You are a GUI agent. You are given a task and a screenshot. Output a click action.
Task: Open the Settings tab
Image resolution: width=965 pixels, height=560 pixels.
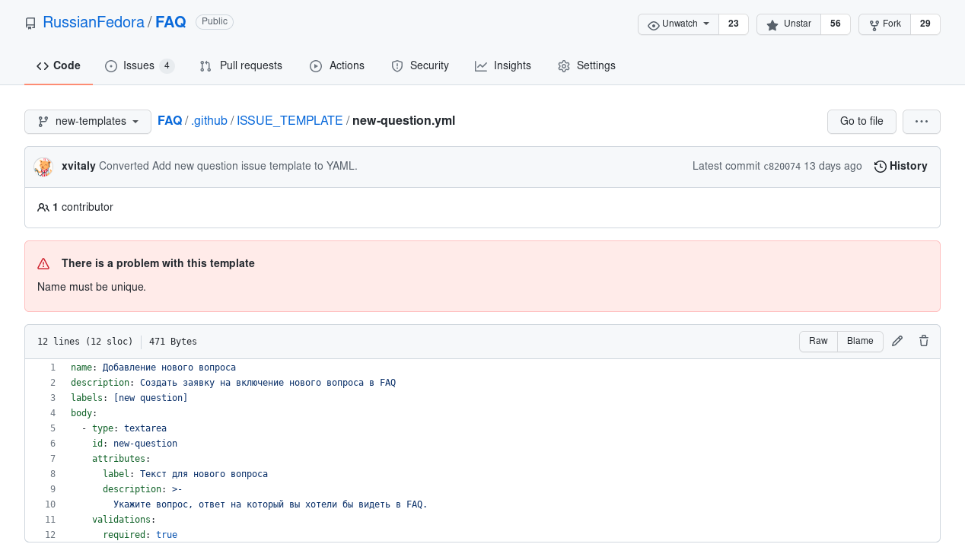(587, 66)
